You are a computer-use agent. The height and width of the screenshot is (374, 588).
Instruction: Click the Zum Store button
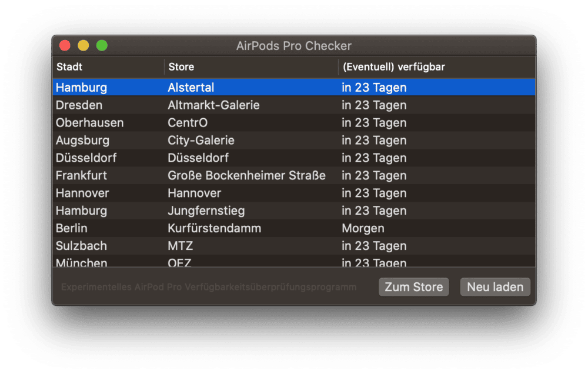point(413,287)
